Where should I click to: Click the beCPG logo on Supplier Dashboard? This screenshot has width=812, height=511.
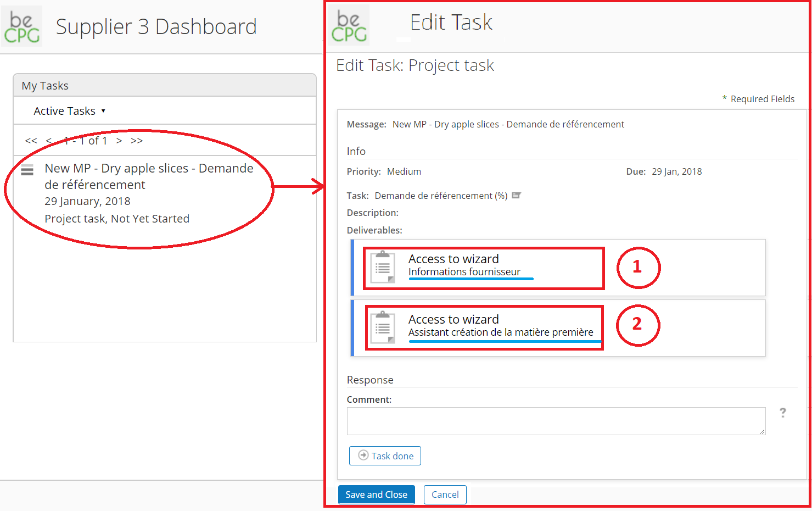tap(22, 26)
